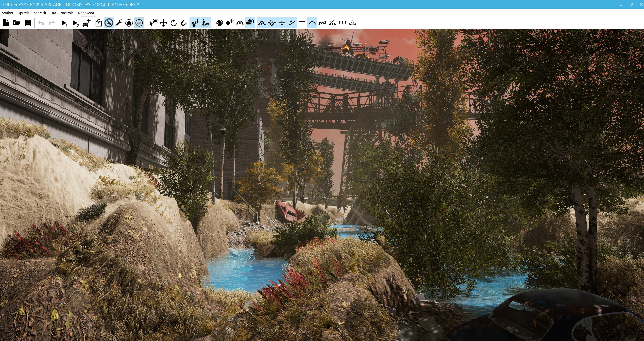
Task: Select the road tool
Action: coord(240,23)
